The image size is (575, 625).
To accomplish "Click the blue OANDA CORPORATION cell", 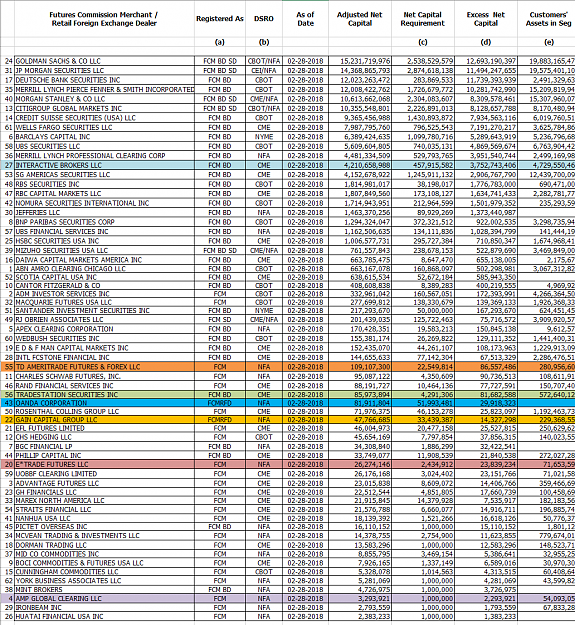I will point(104,403).
